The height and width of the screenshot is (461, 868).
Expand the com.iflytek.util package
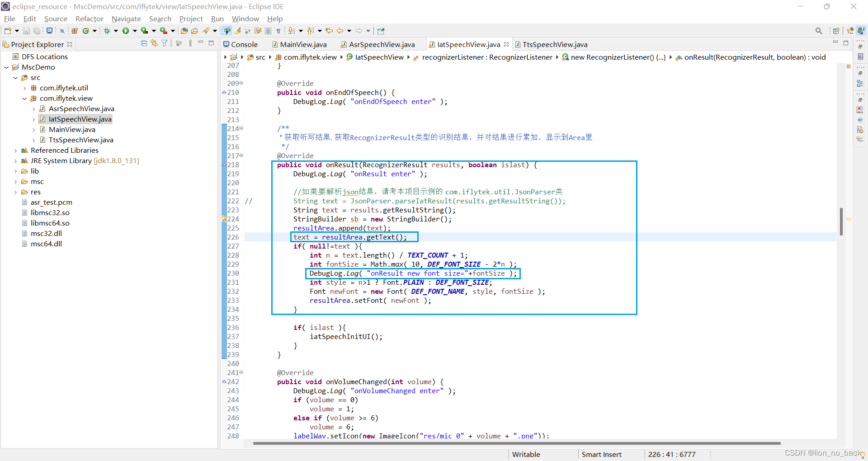pyautogui.click(x=24, y=88)
